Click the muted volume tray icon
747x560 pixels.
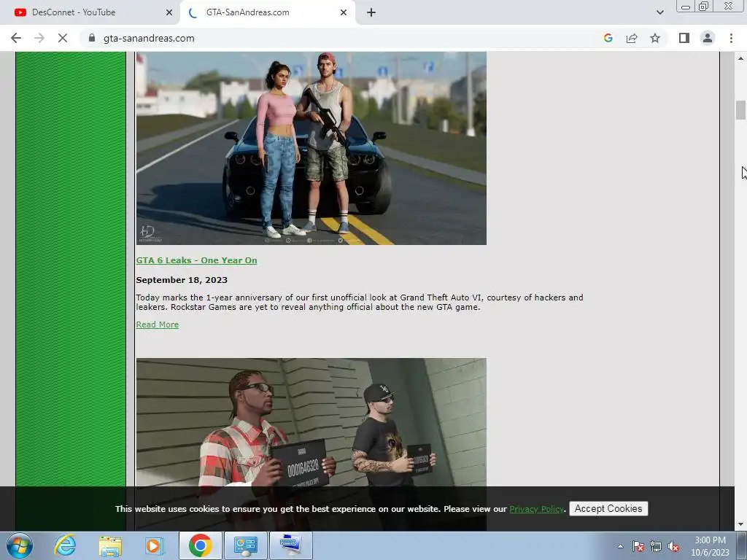(673, 546)
